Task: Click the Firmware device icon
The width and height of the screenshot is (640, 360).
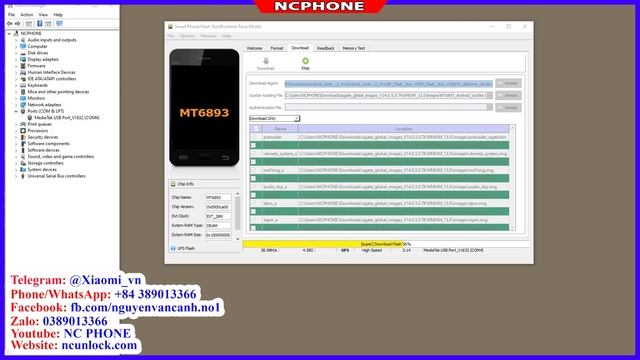Action: click(23, 66)
